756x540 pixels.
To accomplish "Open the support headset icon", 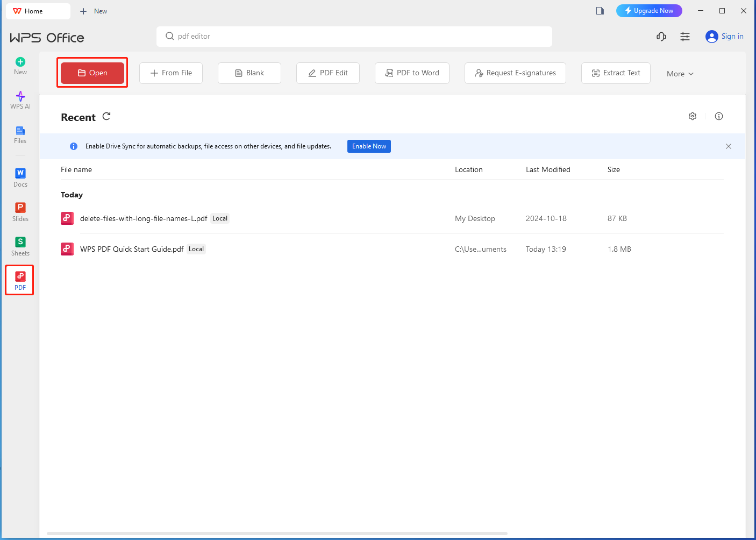I will pyautogui.click(x=661, y=37).
